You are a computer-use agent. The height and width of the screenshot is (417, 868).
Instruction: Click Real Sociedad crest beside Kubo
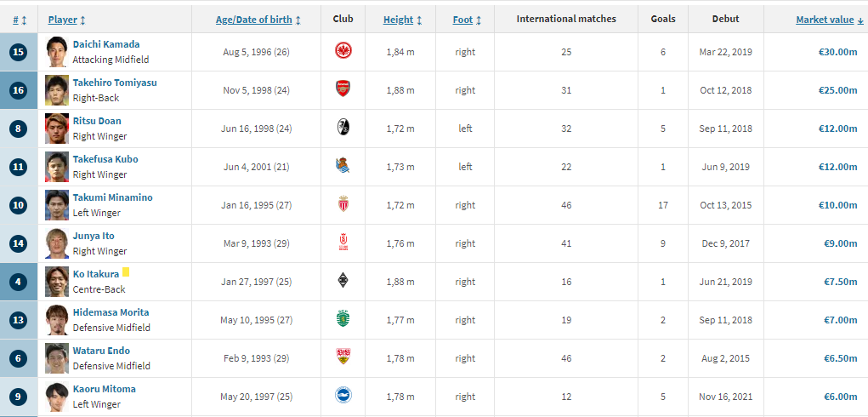click(x=343, y=167)
